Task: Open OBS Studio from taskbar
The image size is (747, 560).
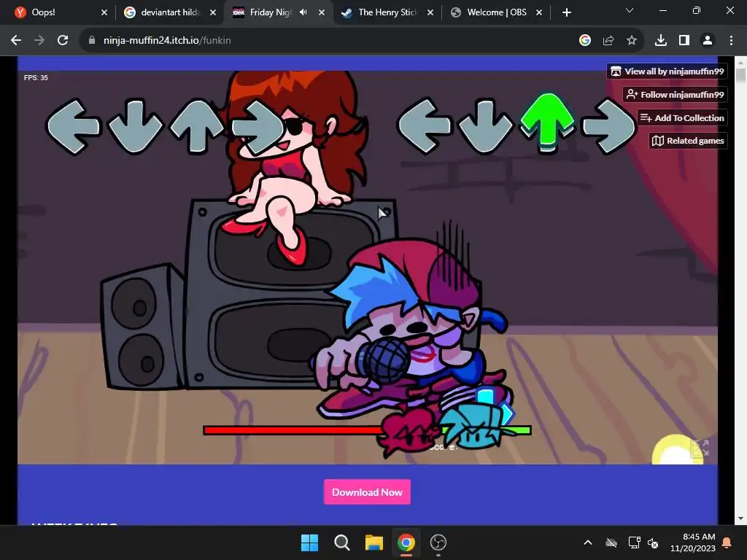Action: click(438, 542)
